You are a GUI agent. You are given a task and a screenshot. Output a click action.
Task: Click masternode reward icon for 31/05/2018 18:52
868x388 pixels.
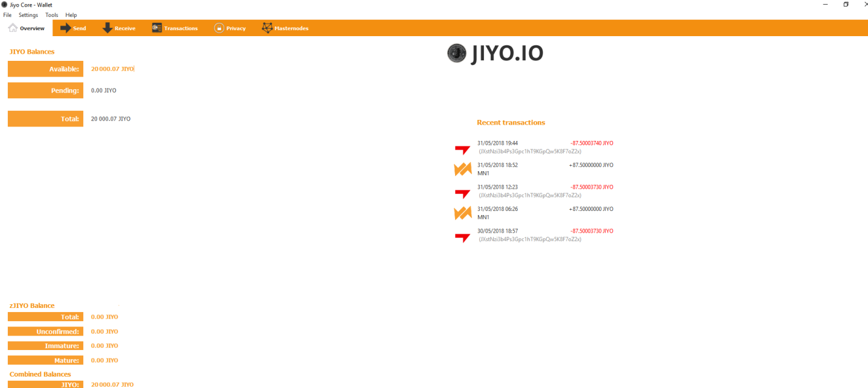(x=462, y=169)
